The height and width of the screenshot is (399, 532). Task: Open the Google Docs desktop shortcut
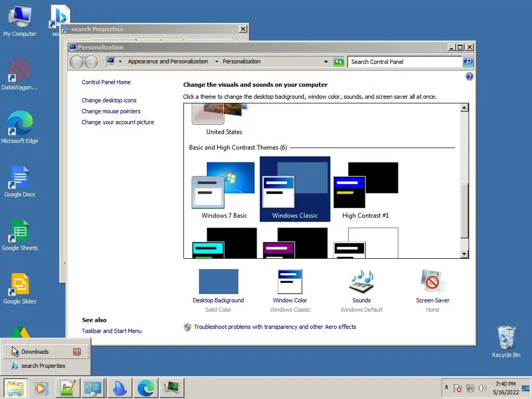20,181
